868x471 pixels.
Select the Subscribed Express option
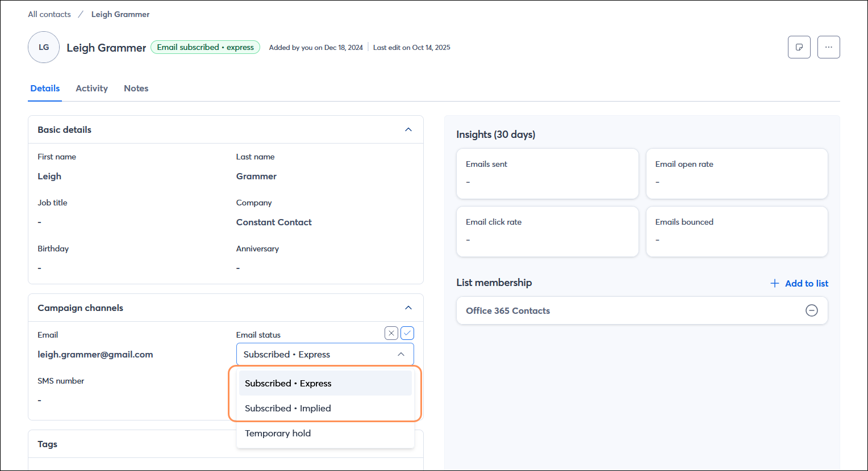(287, 383)
